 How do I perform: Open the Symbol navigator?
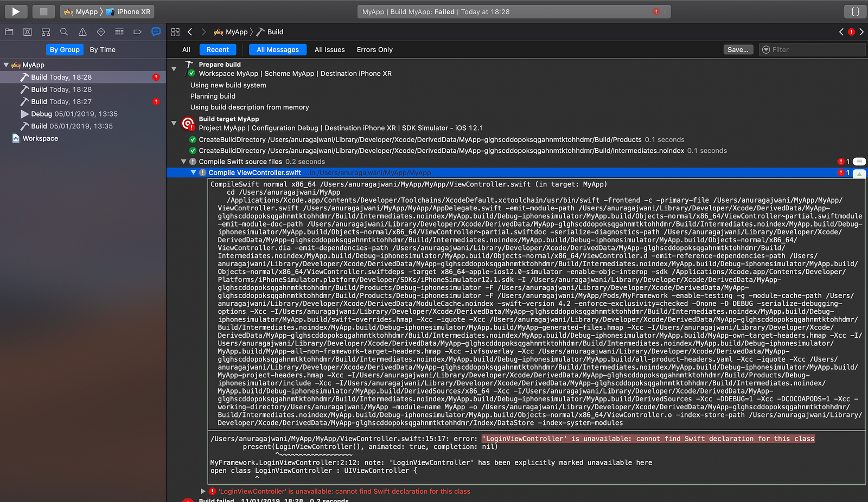tap(46, 32)
